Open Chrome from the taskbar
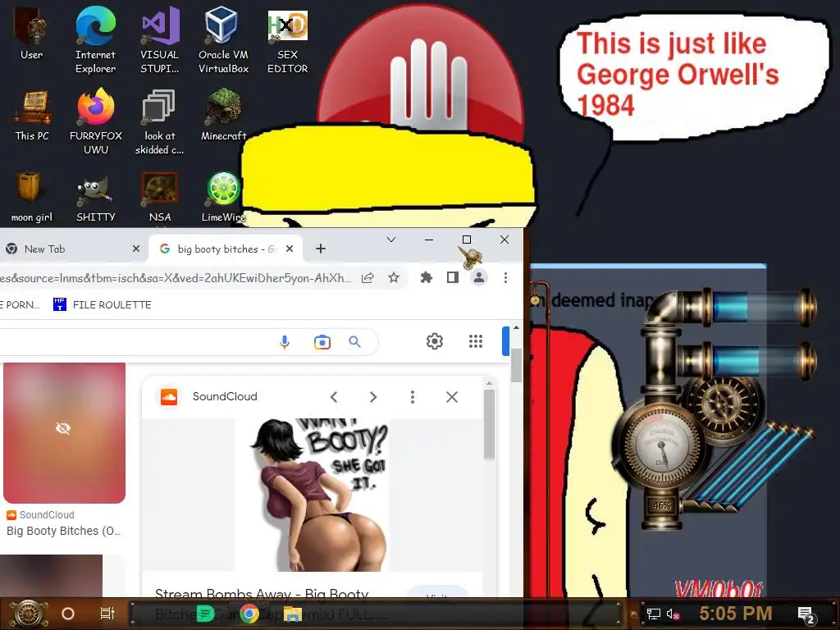 pos(249,614)
